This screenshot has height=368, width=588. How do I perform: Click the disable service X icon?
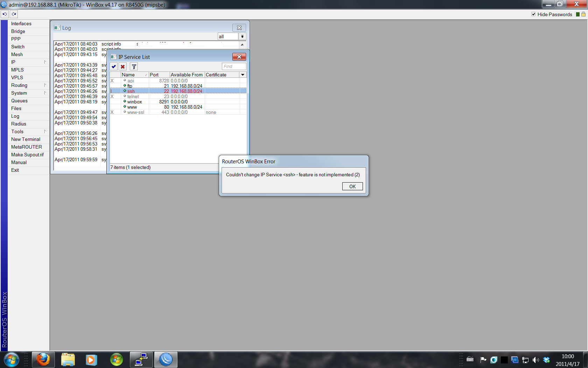pyautogui.click(x=123, y=66)
